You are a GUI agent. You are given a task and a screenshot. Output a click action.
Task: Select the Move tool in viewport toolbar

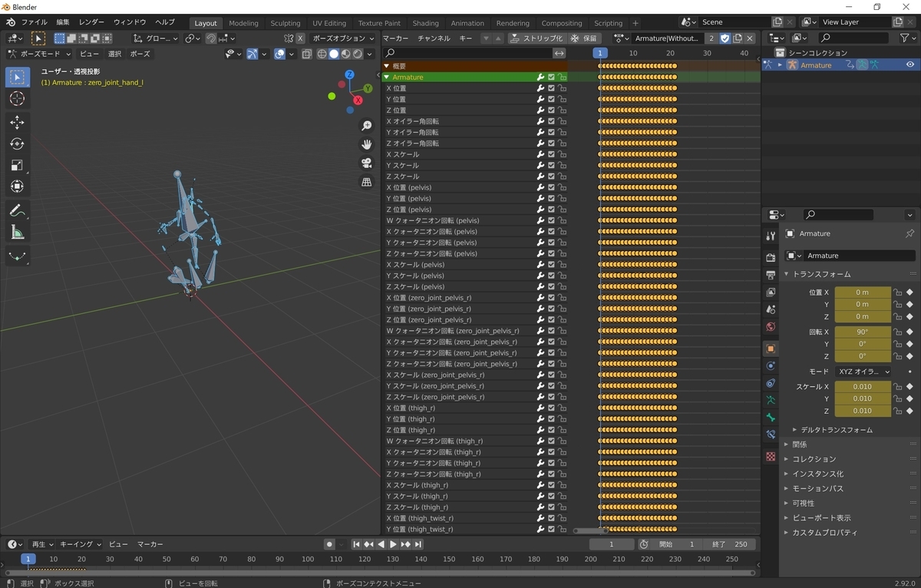coord(17,122)
